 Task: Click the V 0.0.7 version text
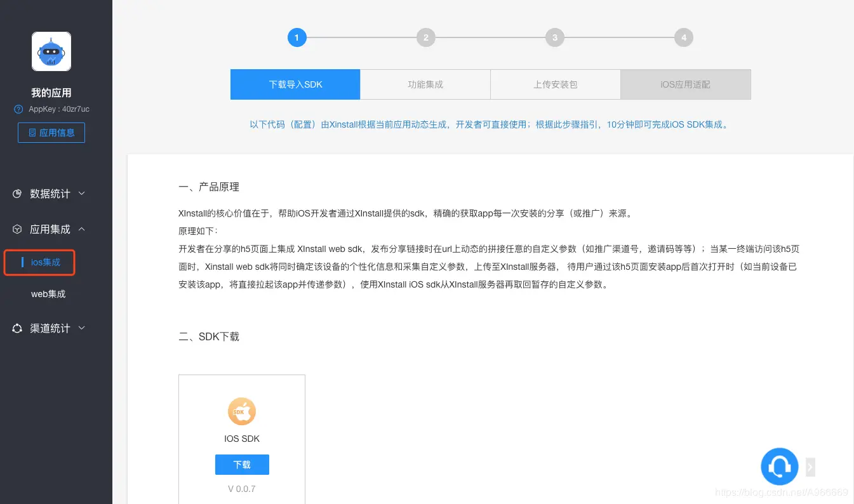[x=242, y=489]
